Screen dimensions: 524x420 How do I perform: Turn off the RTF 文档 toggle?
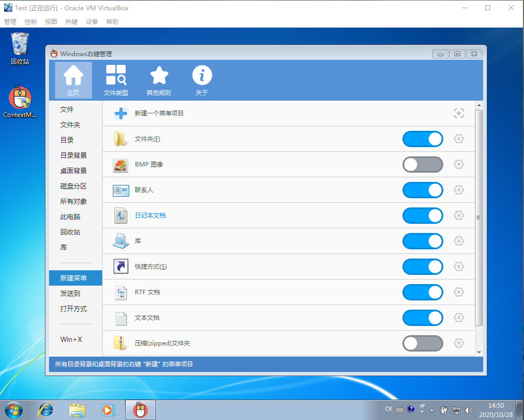click(x=422, y=292)
